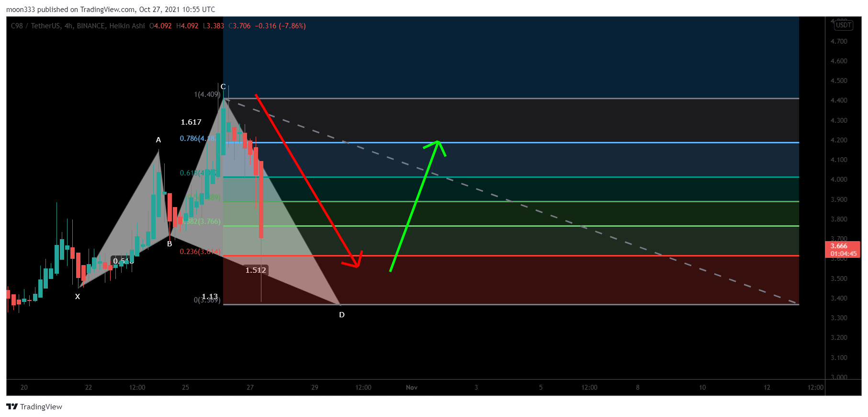Click the Fibonacci 0.618 level label

click(x=199, y=173)
